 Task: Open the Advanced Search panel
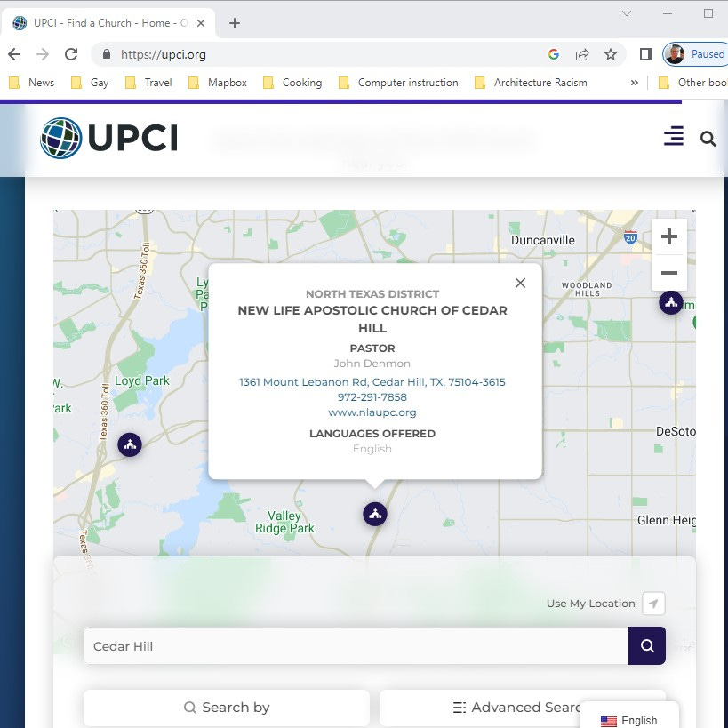523,708
